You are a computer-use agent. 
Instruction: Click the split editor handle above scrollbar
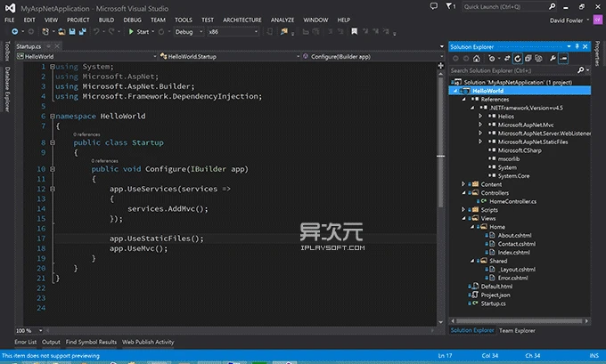(x=440, y=66)
